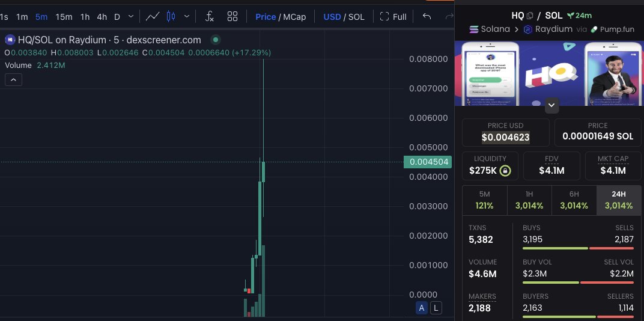
Task: Click the Raydium logo icon
Action: (528, 29)
